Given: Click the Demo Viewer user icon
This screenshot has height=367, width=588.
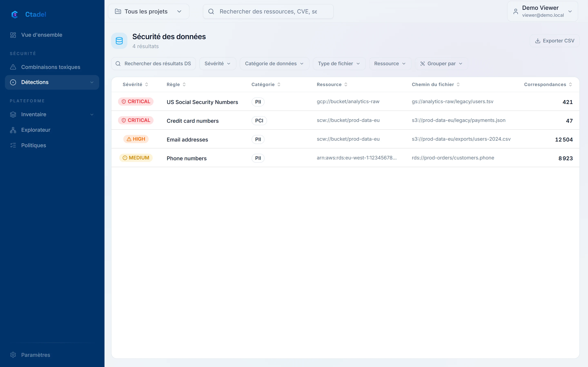Looking at the screenshot, I should coord(516,11).
